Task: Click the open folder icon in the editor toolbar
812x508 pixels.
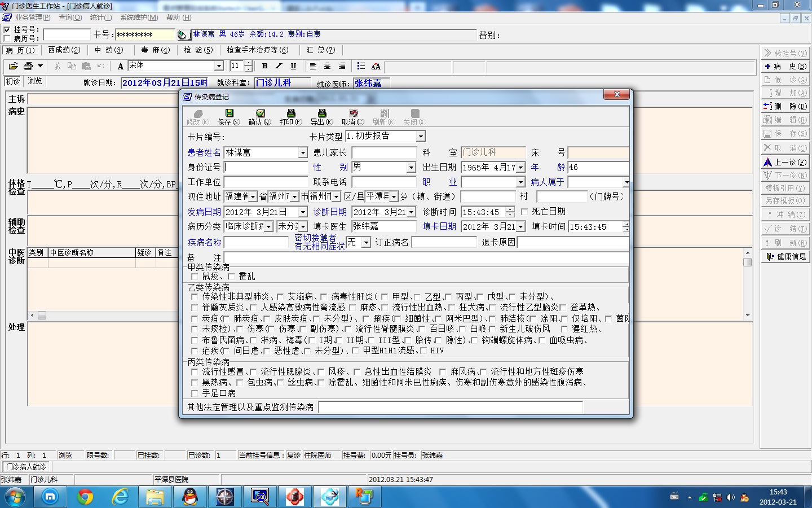Action: click(x=13, y=66)
